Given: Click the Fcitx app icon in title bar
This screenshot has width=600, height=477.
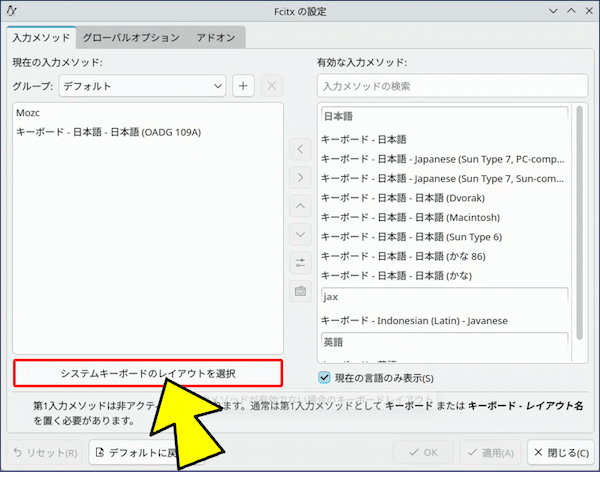Looking at the screenshot, I should (x=12, y=11).
